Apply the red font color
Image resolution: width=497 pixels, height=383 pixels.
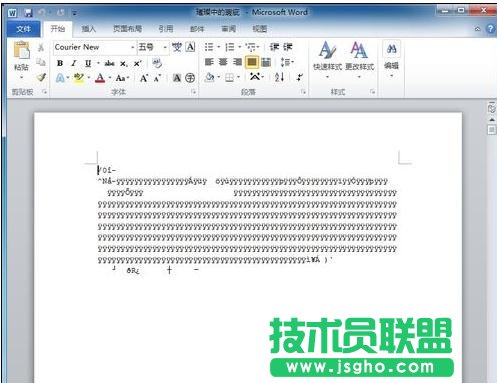(x=100, y=78)
